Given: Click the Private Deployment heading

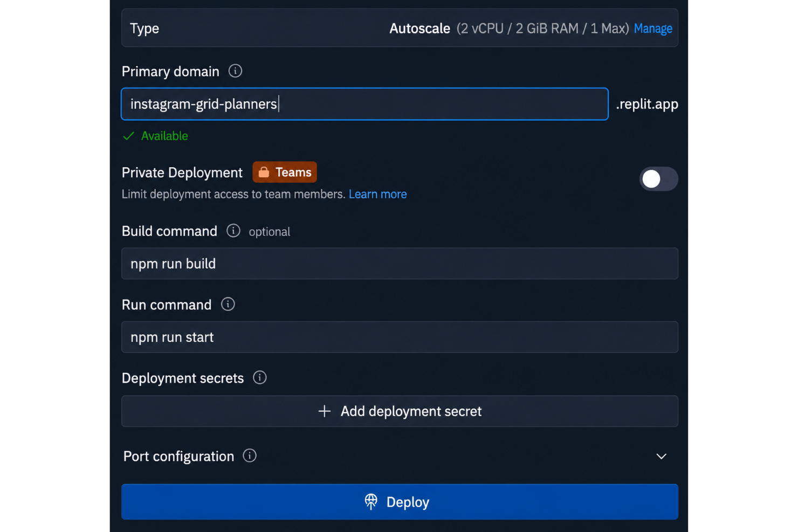Looking at the screenshot, I should coord(182,172).
